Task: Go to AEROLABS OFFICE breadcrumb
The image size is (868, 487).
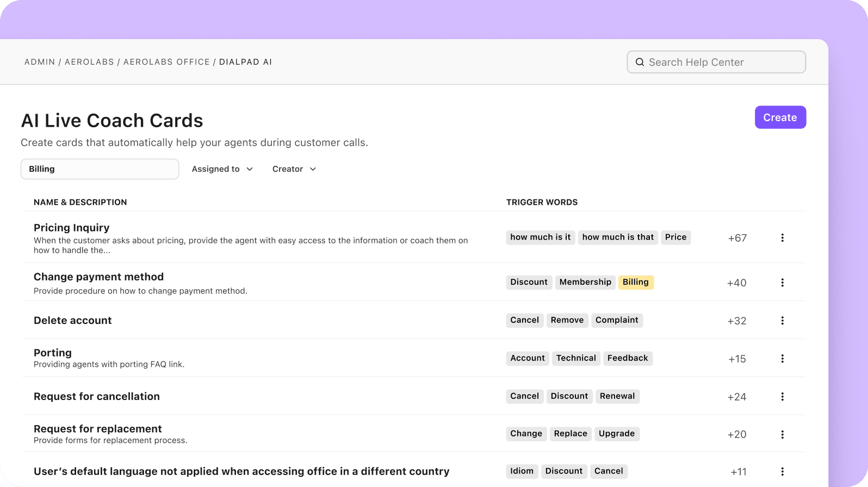Action: click(x=166, y=62)
